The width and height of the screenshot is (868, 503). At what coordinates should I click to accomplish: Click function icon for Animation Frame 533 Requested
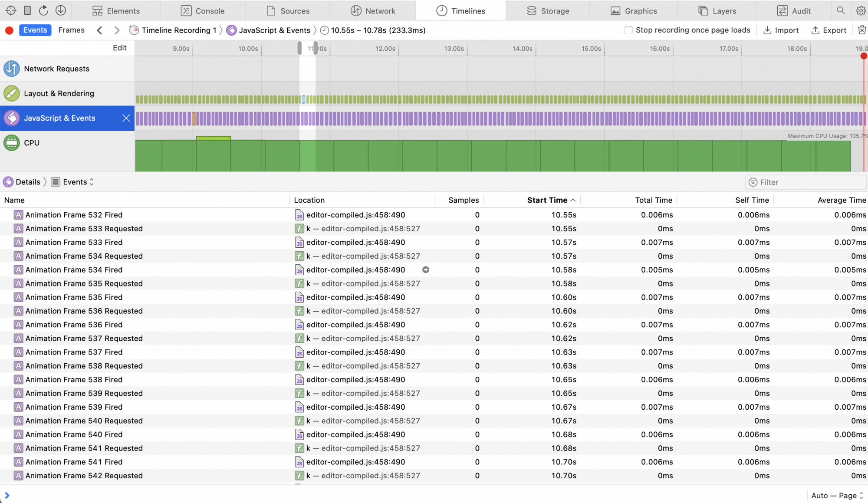coord(299,229)
